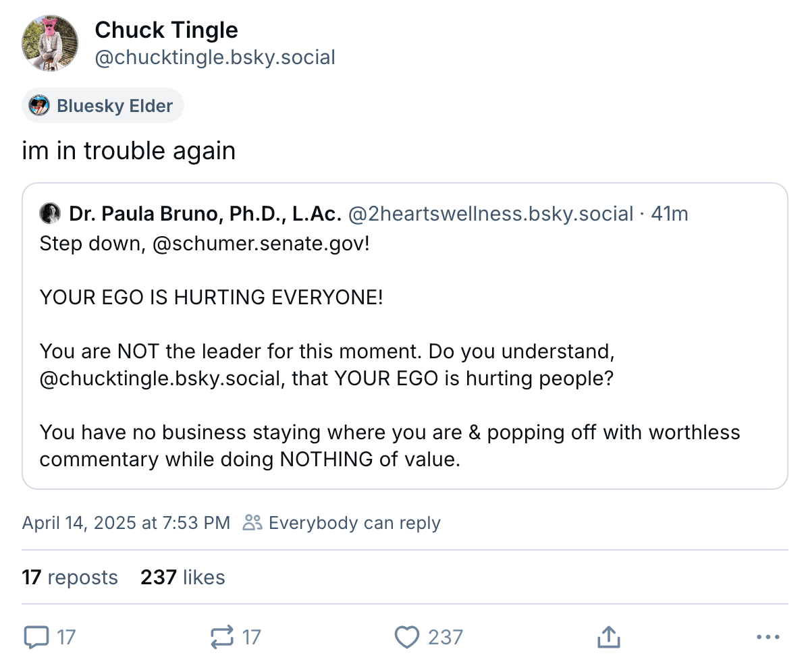Click the April 14, 2025 timestamp

pos(126,523)
